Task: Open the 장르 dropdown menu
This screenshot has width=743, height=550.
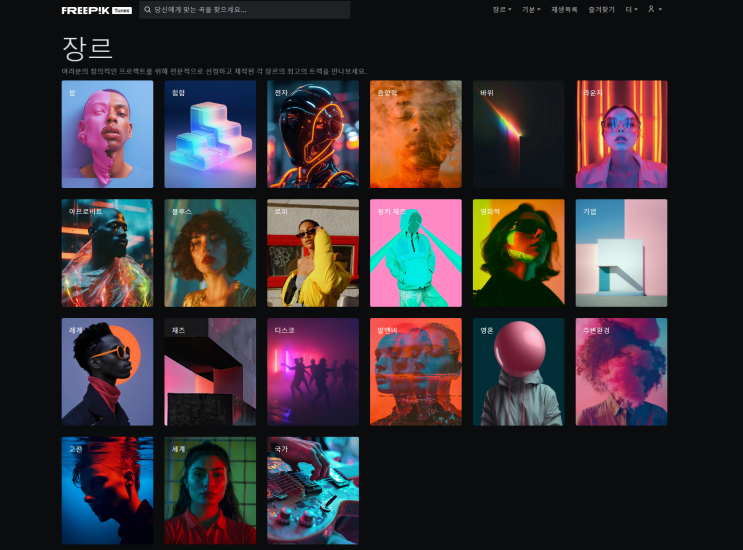Action: pos(502,9)
